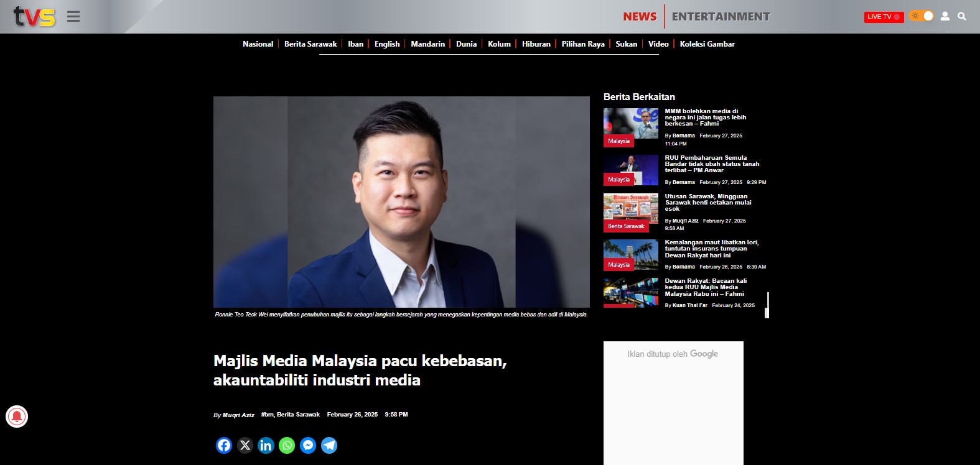Toggle the light/dark mode switch
Image resolution: width=980 pixels, height=465 pixels.
tap(922, 16)
